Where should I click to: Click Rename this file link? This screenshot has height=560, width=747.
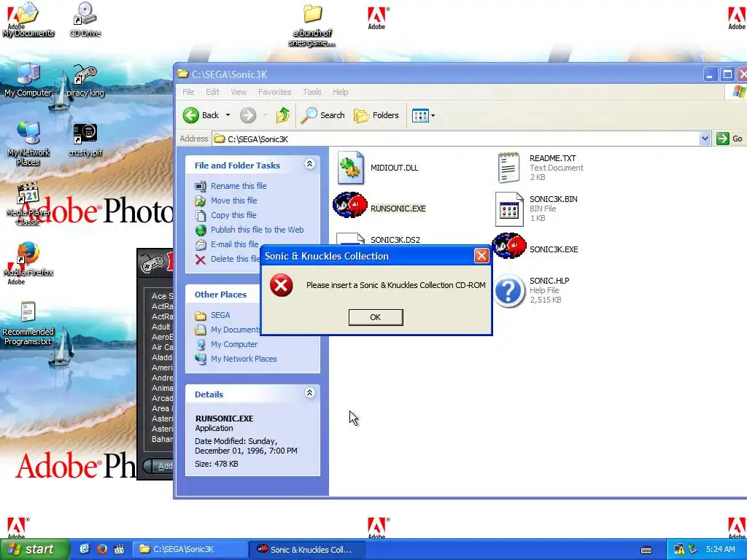239,186
